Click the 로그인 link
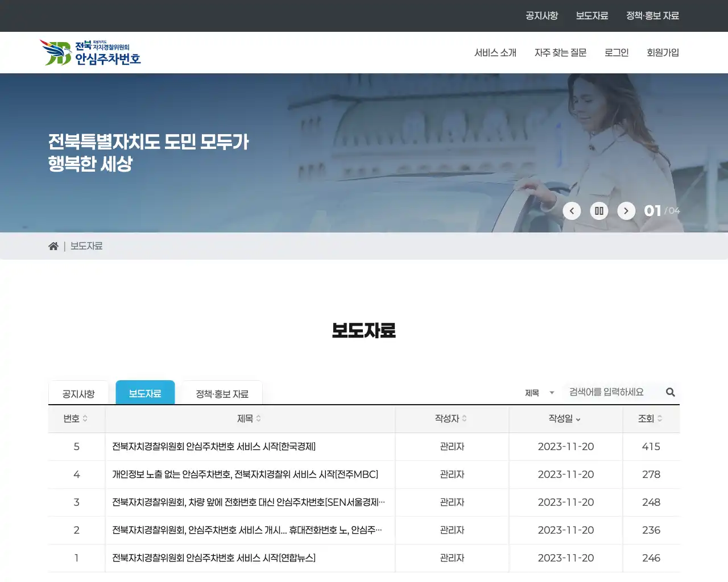728x582 pixels. click(616, 52)
